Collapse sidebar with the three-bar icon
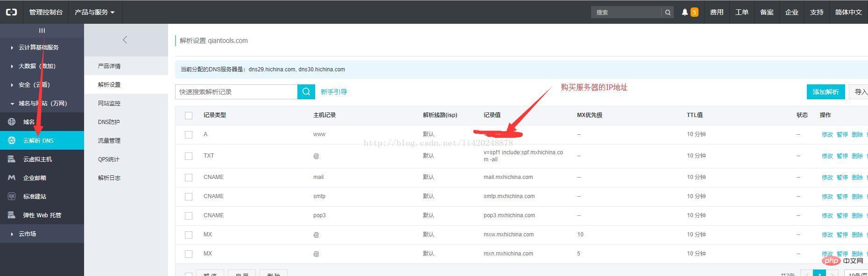The height and width of the screenshot is (276, 868). [42, 30]
